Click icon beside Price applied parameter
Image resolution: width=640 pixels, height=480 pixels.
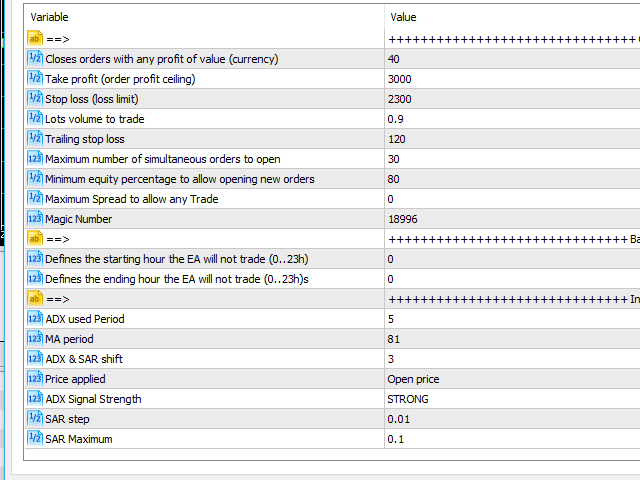35,379
